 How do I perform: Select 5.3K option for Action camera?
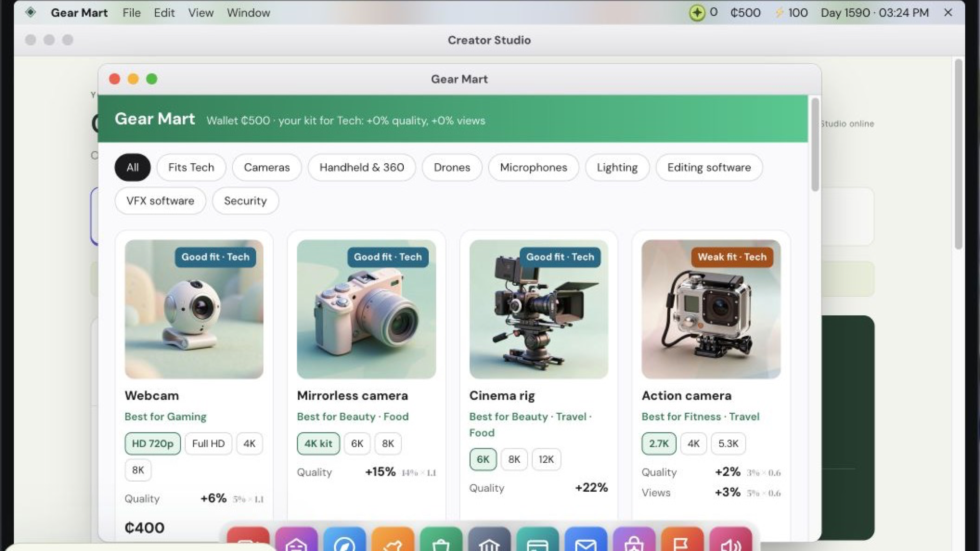(x=728, y=443)
